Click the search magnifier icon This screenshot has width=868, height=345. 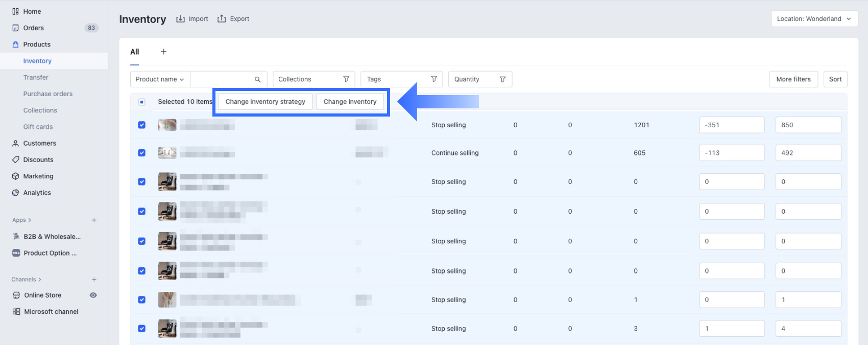(257, 79)
